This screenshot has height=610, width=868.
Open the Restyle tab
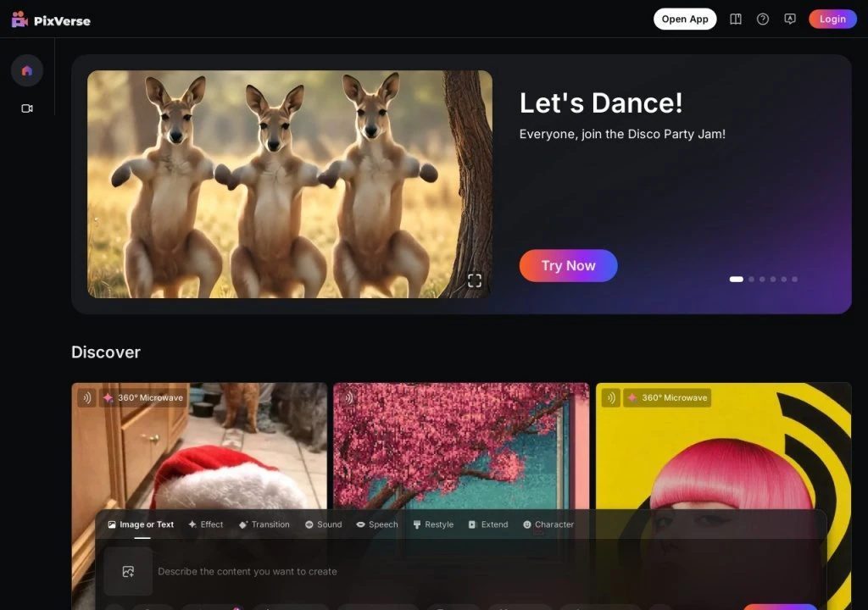click(433, 524)
